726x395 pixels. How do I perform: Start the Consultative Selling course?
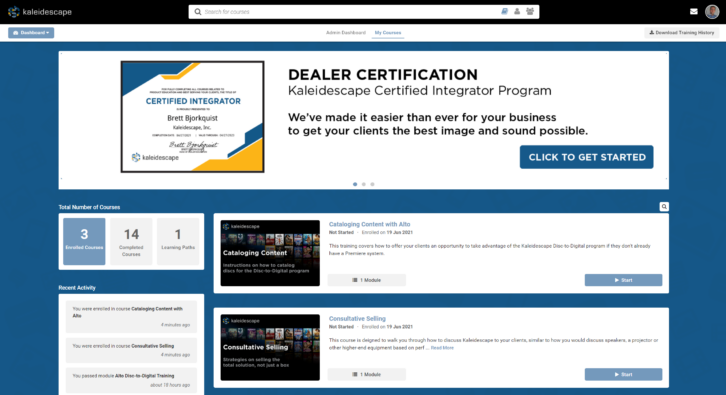[623, 375]
